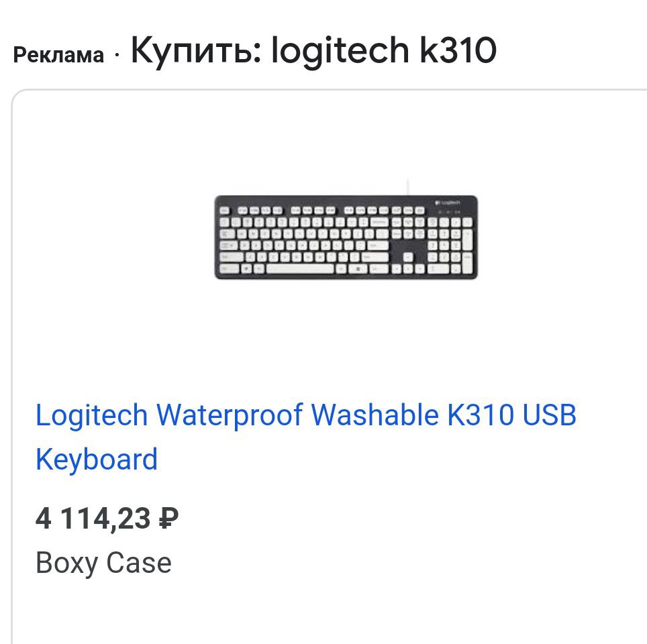Click the Logitech logo on the keyboard photo

[x=448, y=203]
